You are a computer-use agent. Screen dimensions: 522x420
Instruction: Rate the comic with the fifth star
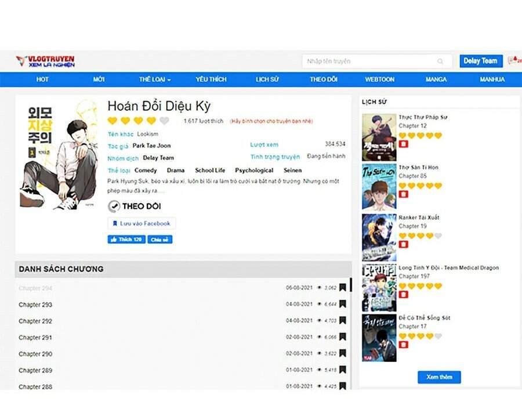coord(164,121)
